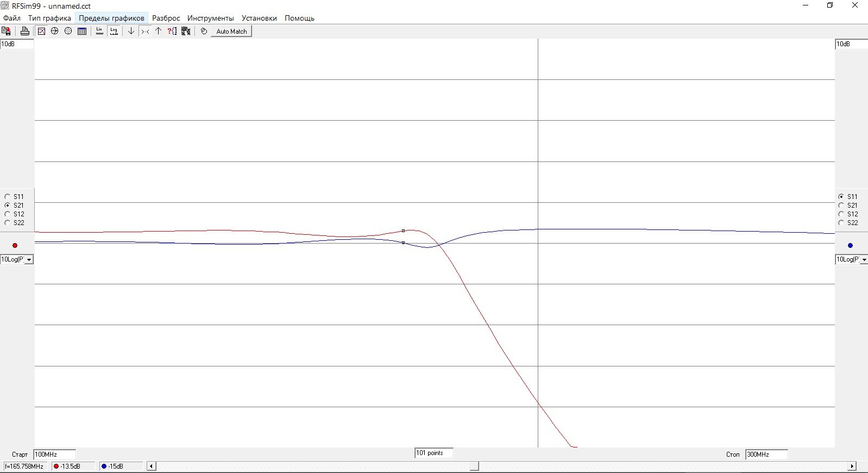Click the down arrow toolbar icon
Viewport: 868px width, 473px height.
pyautogui.click(x=131, y=32)
